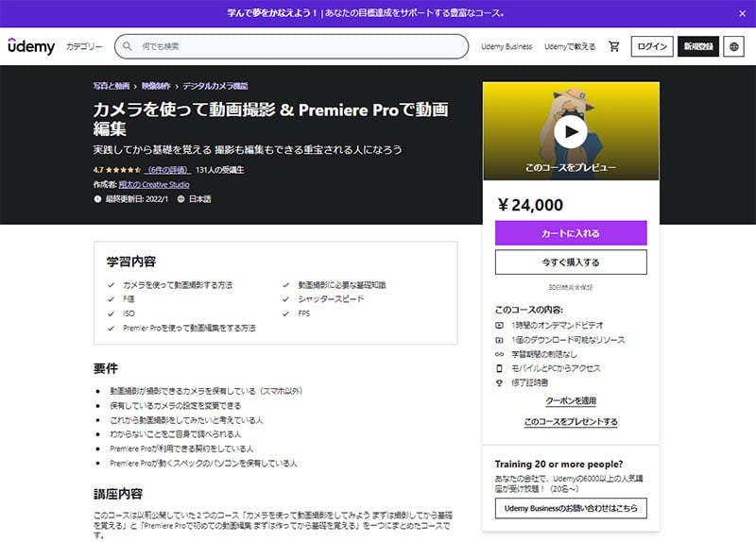The image size is (756, 542).
Task: Open the カテゴリー menu
Action: click(x=84, y=46)
